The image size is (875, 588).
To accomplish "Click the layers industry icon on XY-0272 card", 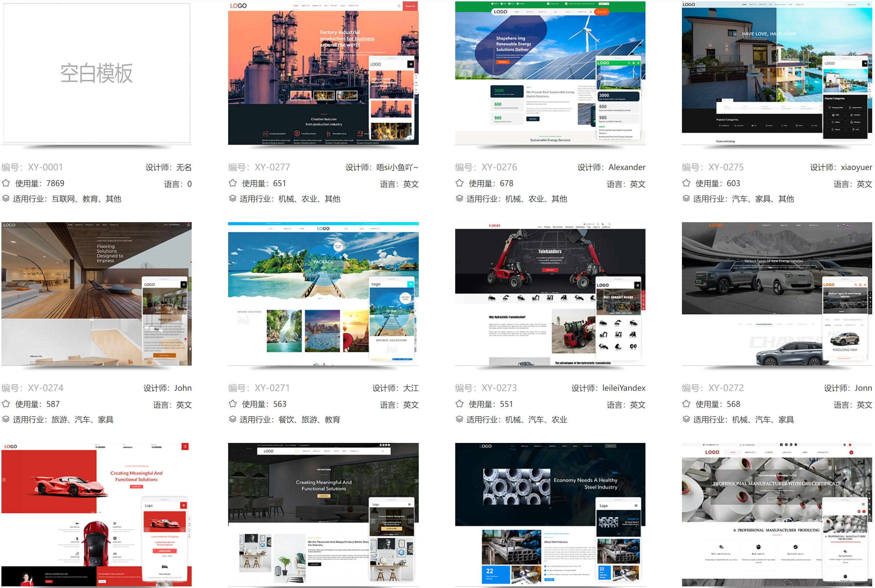I will point(686,420).
